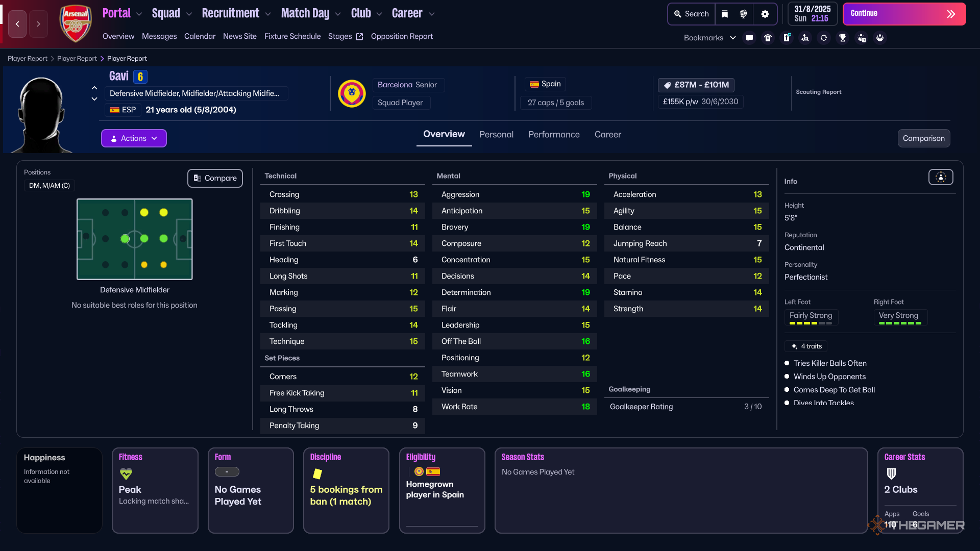Click the Left Foot strength bar

point(811,323)
